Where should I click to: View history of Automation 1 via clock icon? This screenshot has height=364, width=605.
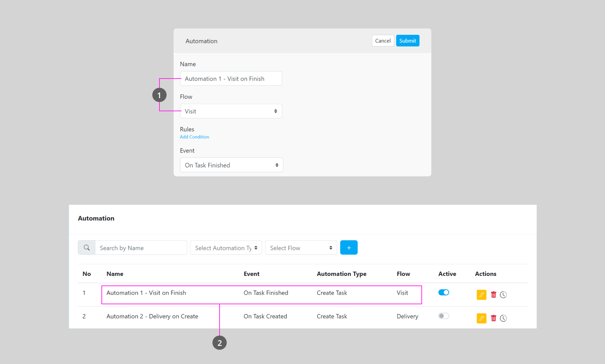pos(503,295)
